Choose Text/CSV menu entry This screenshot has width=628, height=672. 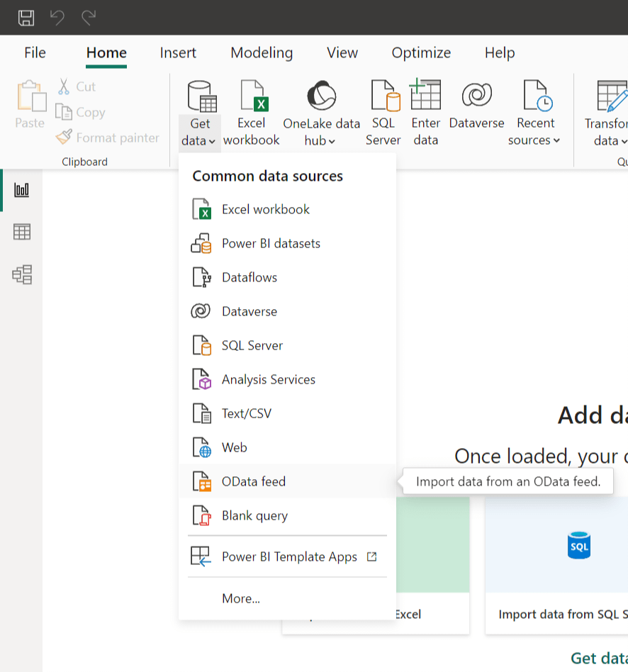coord(287,413)
